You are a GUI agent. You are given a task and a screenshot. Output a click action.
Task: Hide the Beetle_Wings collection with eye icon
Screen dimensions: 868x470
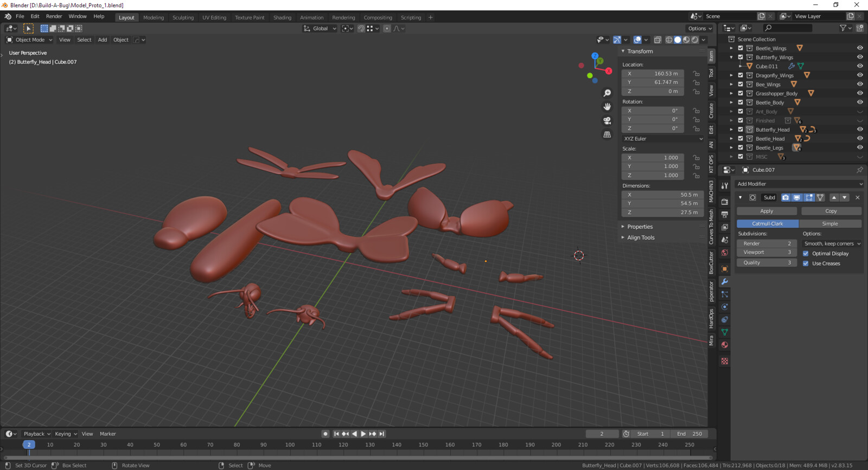860,48
